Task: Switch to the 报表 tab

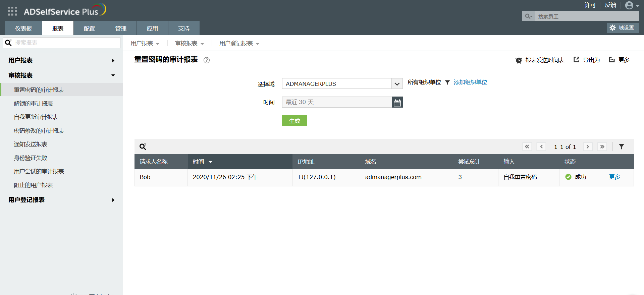Action: tap(58, 28)
